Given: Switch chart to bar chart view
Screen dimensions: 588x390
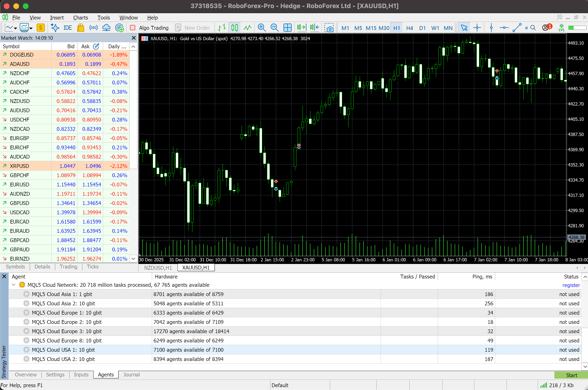Looking at the screenshot, I should (x=222, y=28).
